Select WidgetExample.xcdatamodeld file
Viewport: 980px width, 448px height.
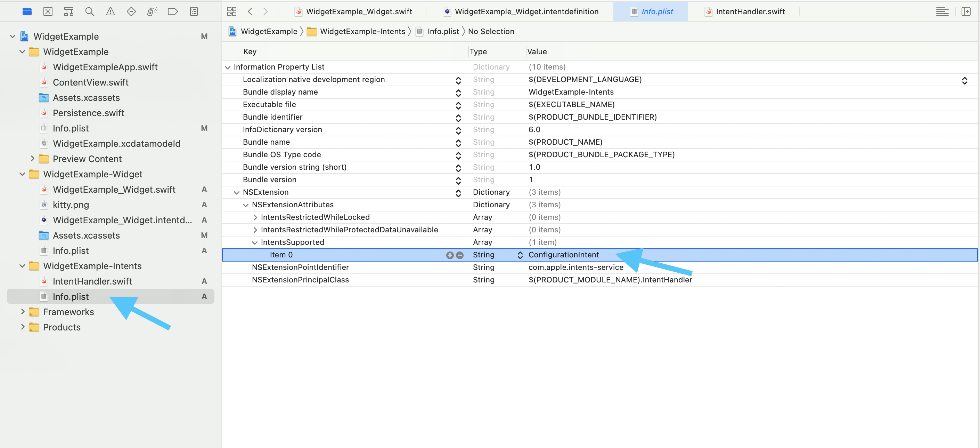116,144
